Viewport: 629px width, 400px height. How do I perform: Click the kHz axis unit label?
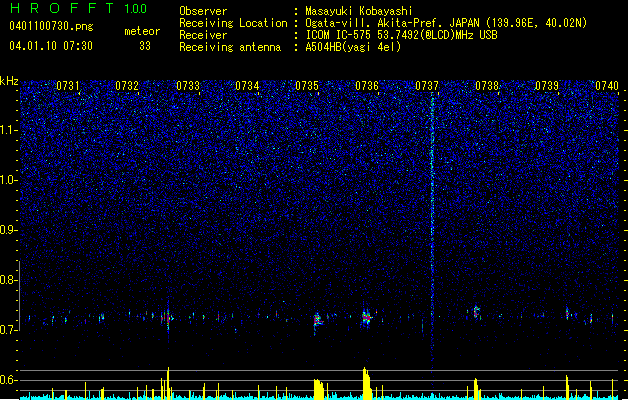(9, 81)
